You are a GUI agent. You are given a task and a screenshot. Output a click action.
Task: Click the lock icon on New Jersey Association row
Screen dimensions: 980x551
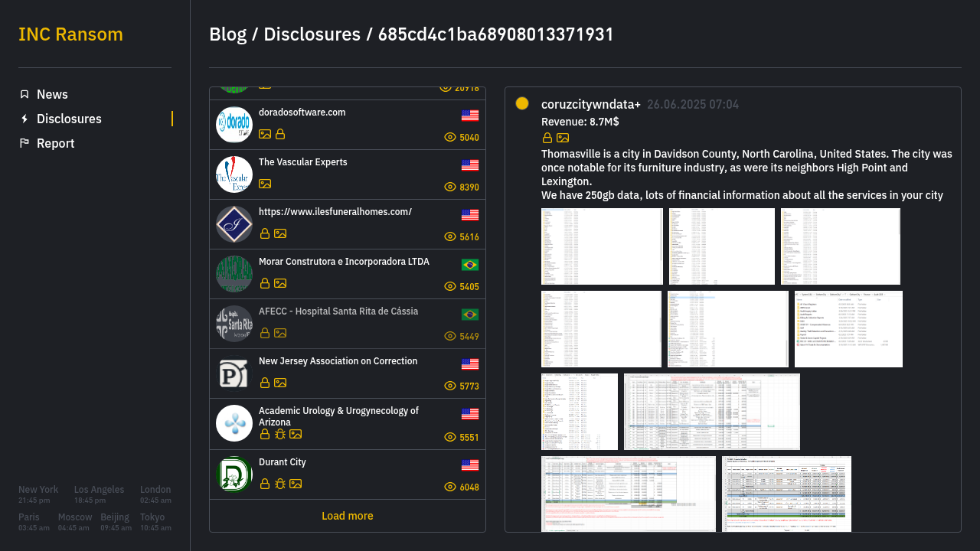(x=265, y=383)
